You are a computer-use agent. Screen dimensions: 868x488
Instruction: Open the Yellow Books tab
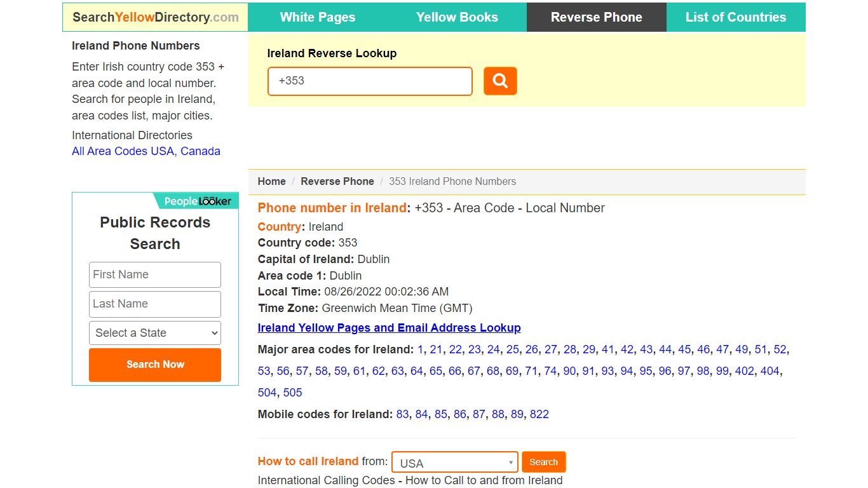tap(457, 17)
